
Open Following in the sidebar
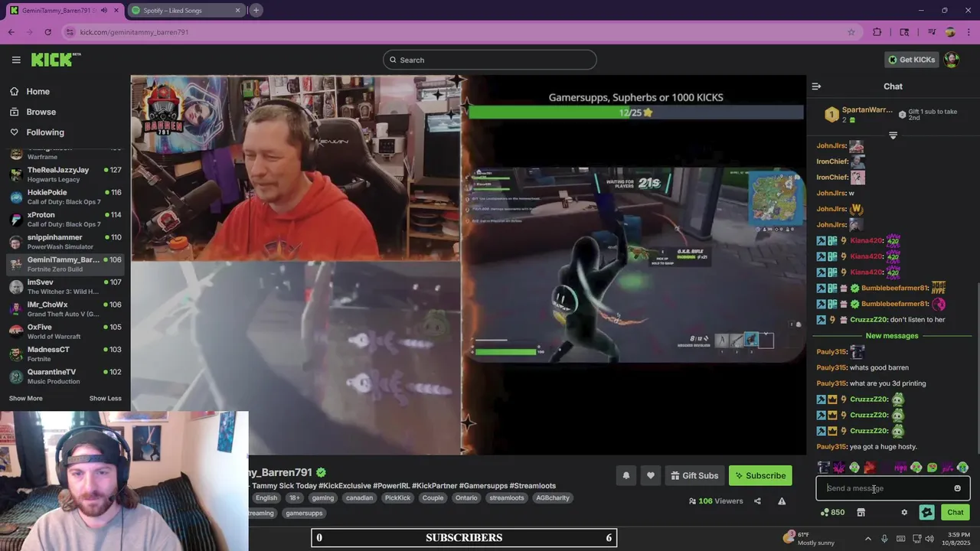tap(45, 132)
